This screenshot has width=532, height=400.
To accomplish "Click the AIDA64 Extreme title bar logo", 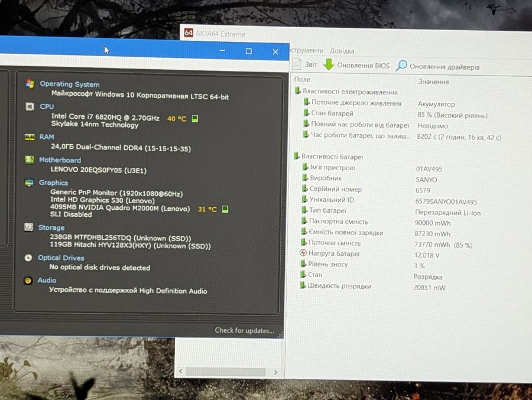I will pyautogui.click(x=189, y=33).
